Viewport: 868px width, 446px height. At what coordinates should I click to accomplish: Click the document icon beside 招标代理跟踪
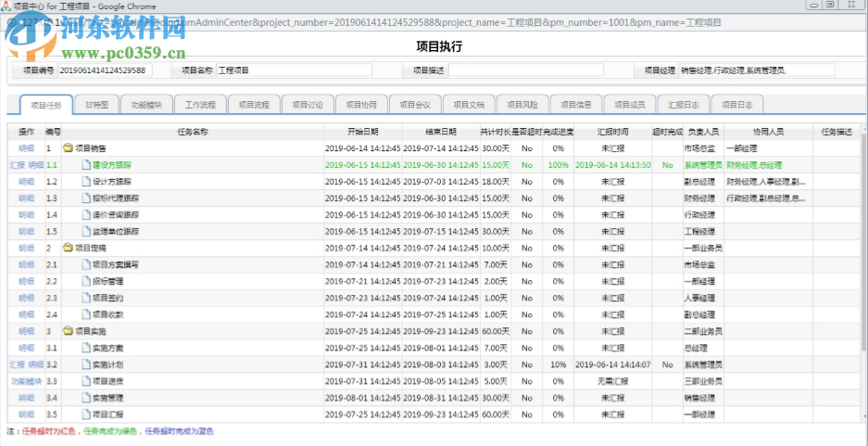(86, 198)
